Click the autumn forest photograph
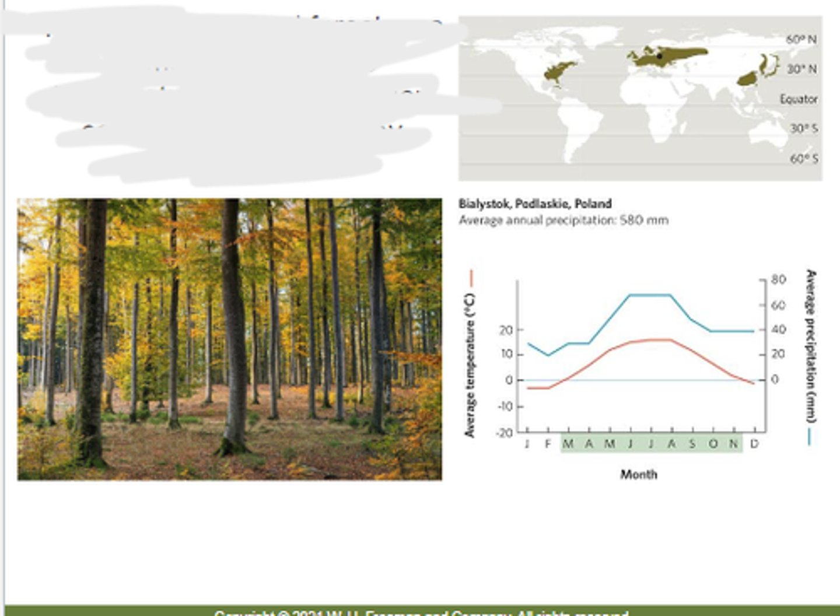 (229, 339)
